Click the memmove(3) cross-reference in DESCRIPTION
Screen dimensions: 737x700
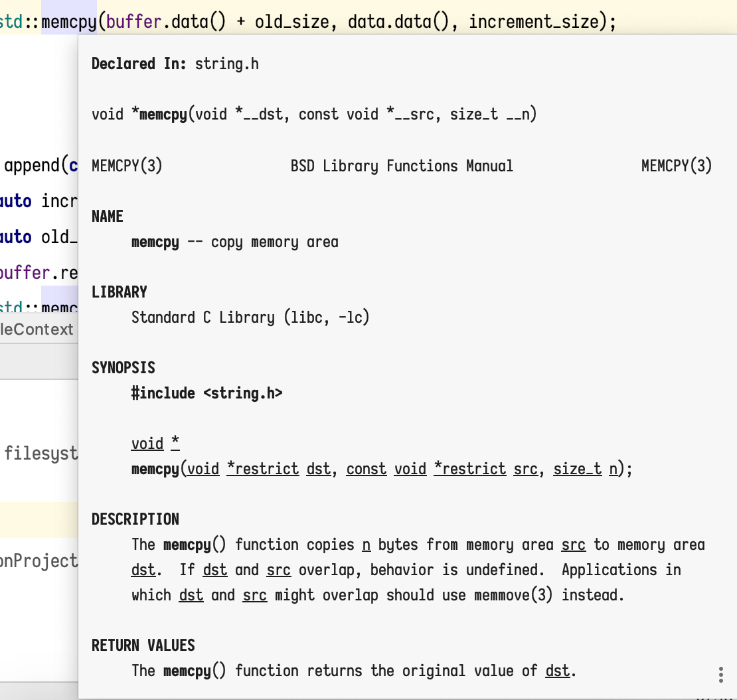point(513,595)
